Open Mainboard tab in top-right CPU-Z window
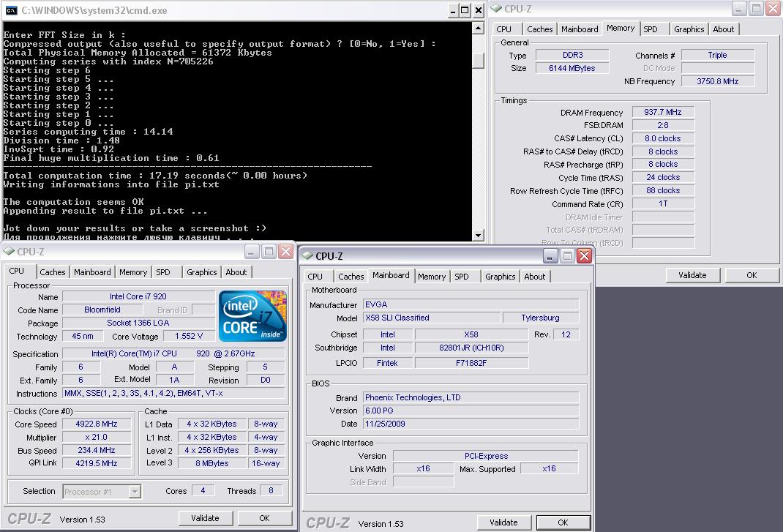The height and width of the screenshot is (532, 783). point(580,29)
